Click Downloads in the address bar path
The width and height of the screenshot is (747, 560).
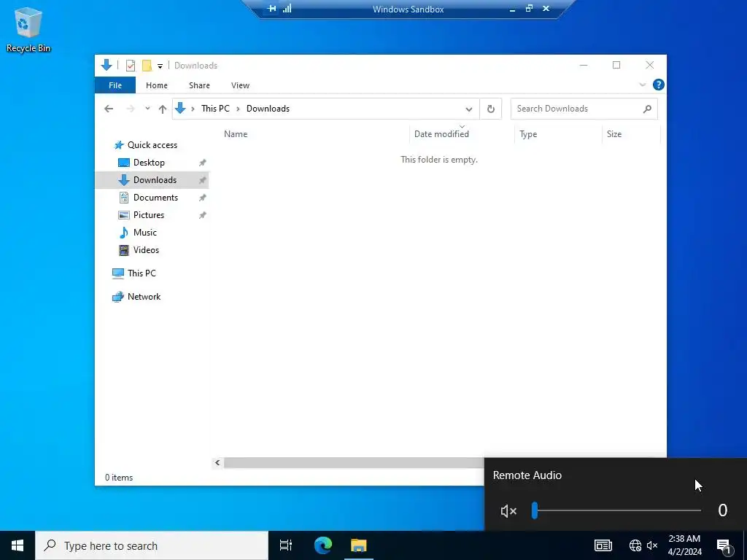(x=268, y=109)
